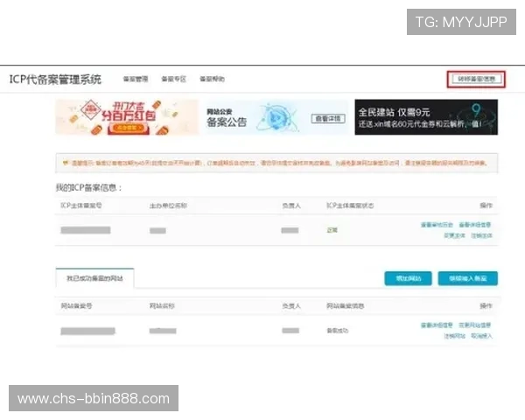Click the blue 继续接入备案 button
This screenshot has width=525, height=420.
click(468, 278)
